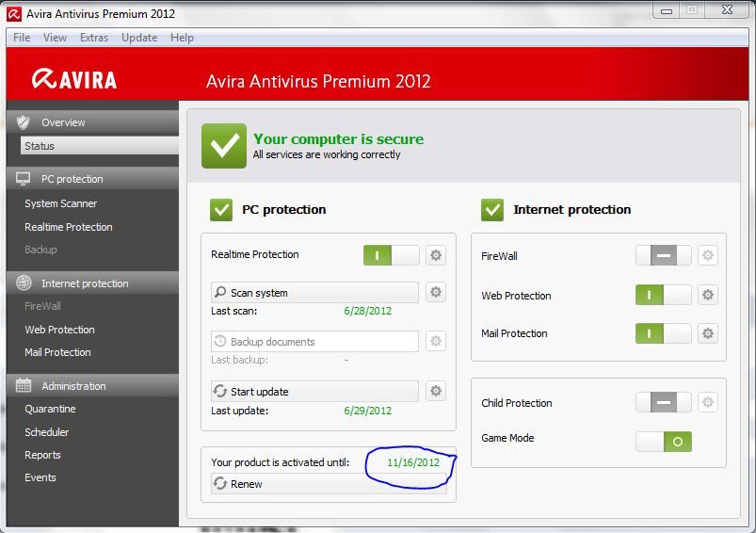Open Web Protection settings gear
The image size is (756, 533).
(x=707, y=295)
